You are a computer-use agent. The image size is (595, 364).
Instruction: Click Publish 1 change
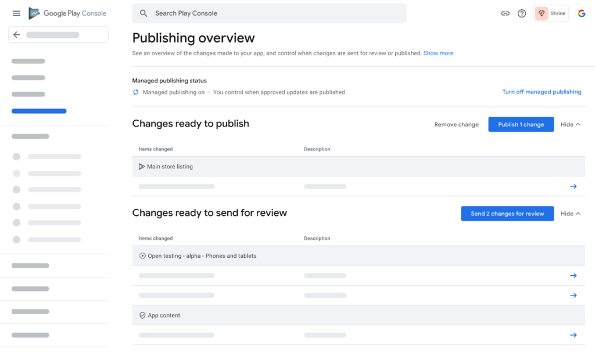pos(521,124)
